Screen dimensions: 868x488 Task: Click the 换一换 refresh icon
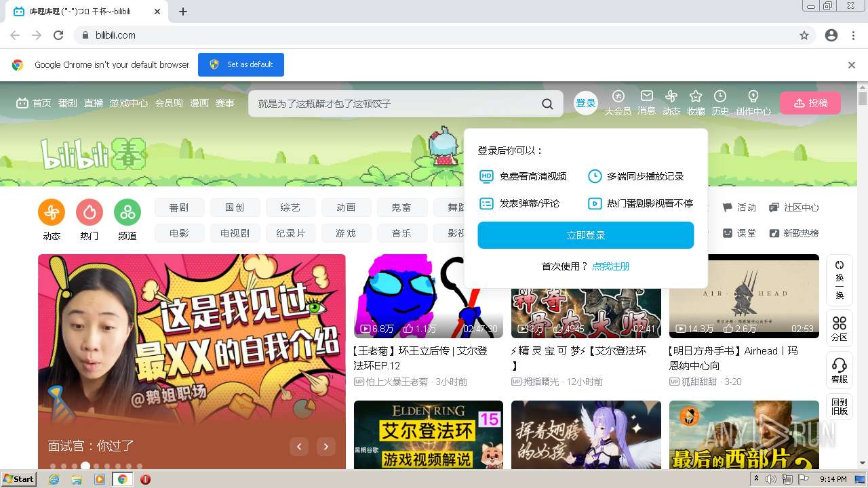point(840,265)
